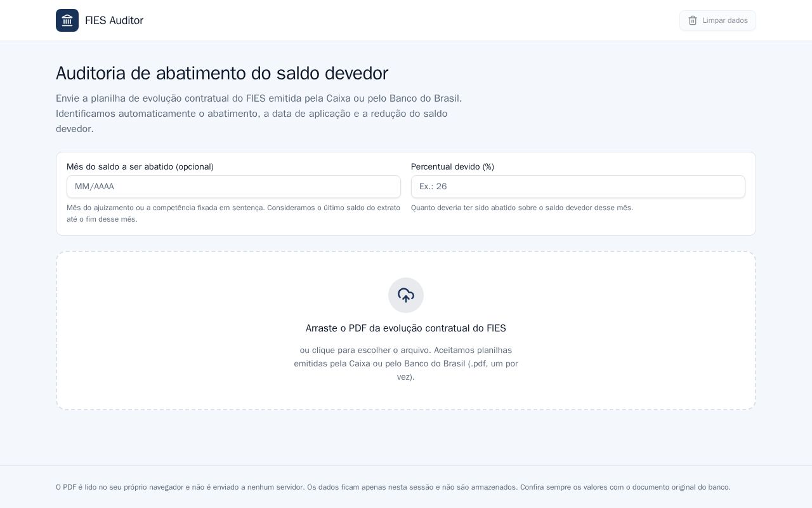Click the 'Percentual devido (%)' label
The width and height of the screenshot is (812, 508).
point(452,166)
